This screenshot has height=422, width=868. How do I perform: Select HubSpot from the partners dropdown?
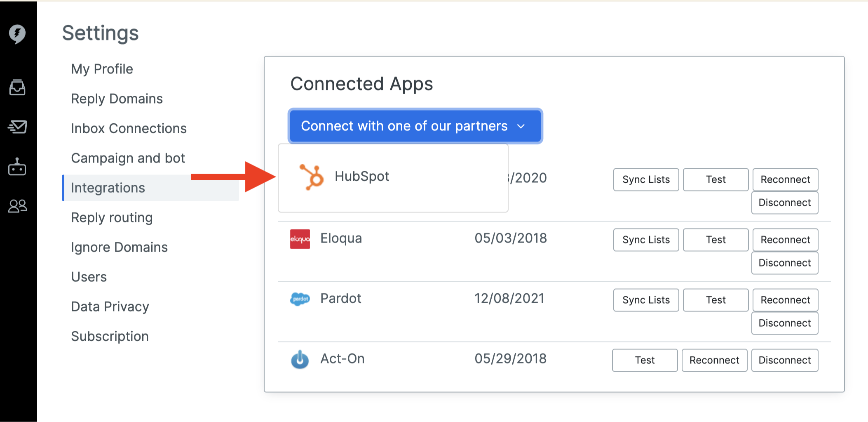[362, 176]
